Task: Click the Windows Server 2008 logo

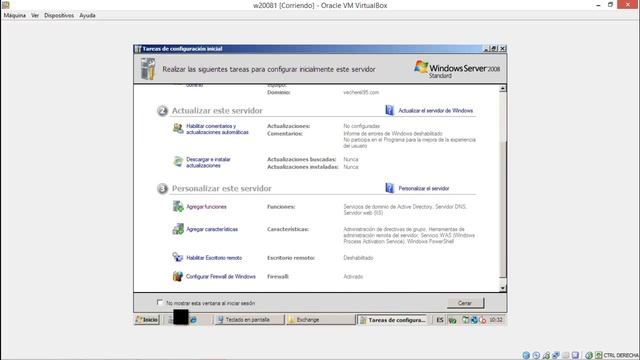Action: pos(457,69)
